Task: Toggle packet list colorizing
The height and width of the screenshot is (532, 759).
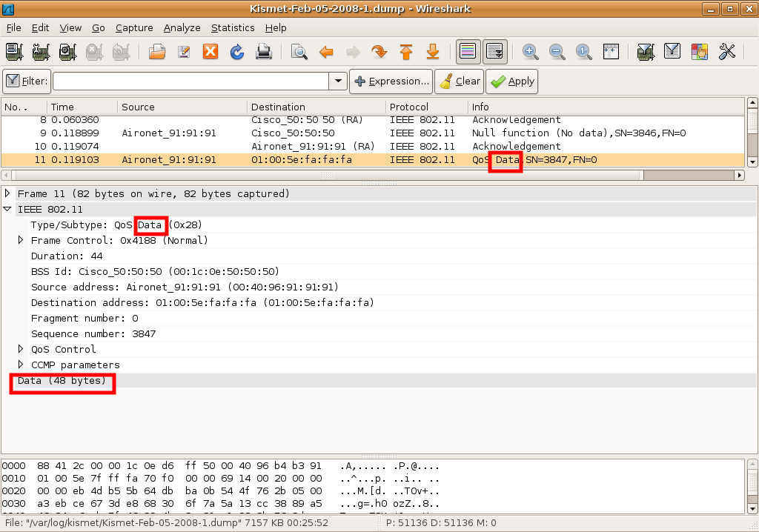Action: pos(468,51)
